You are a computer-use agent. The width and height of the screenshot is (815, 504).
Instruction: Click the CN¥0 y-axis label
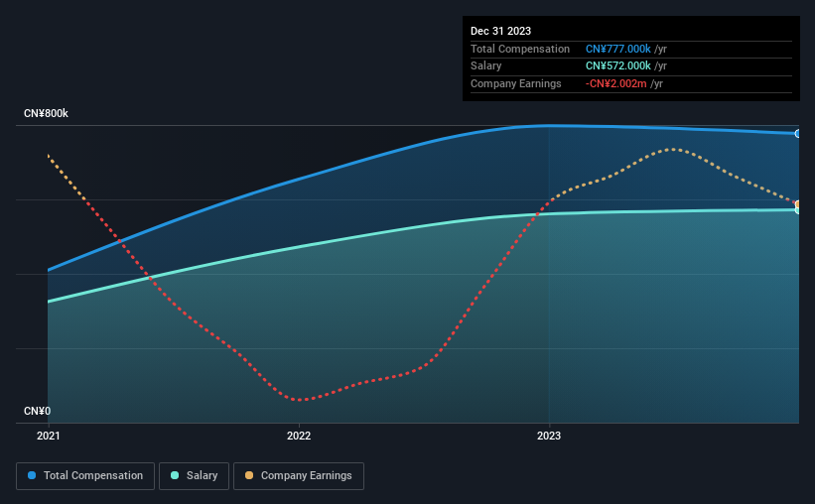click(x=38, y=411)
